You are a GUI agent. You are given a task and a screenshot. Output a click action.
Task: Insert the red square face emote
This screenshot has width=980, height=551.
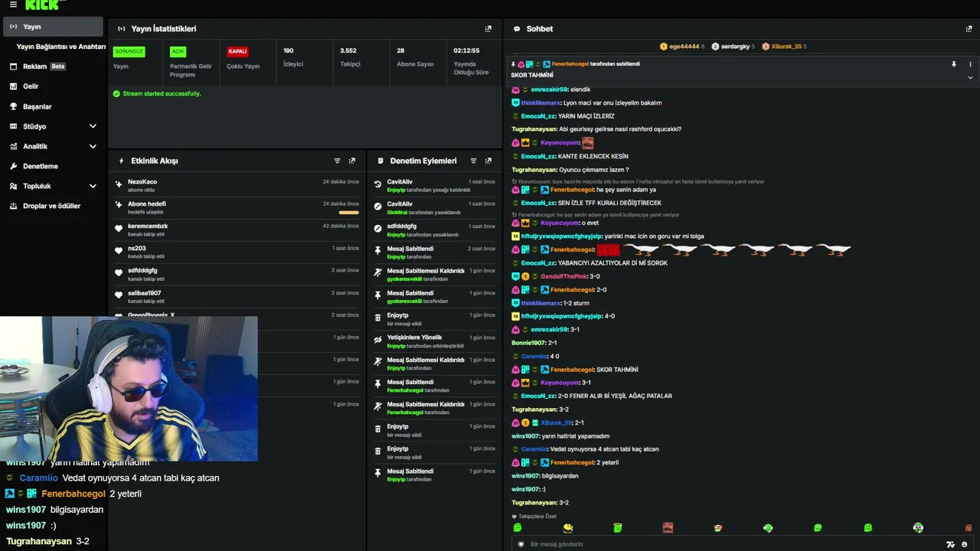pyautogui.click(x=668, y=527)
